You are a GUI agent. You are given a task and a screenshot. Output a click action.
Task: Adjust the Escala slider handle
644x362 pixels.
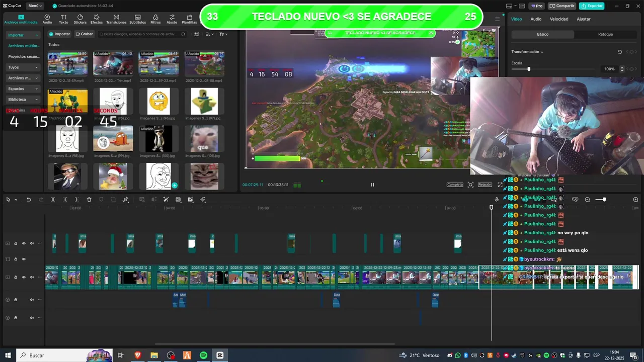pos(528,69)
